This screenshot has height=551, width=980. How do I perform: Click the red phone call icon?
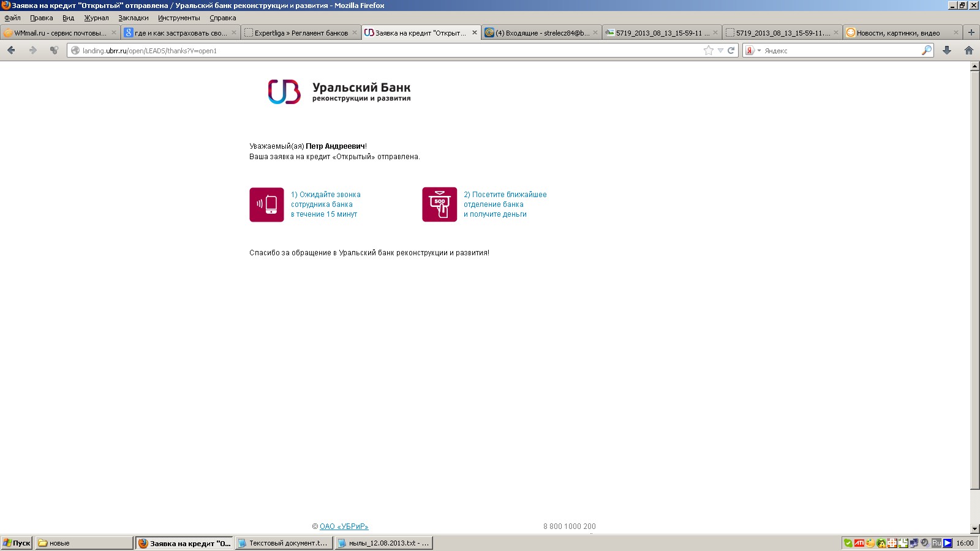point(266,204)
